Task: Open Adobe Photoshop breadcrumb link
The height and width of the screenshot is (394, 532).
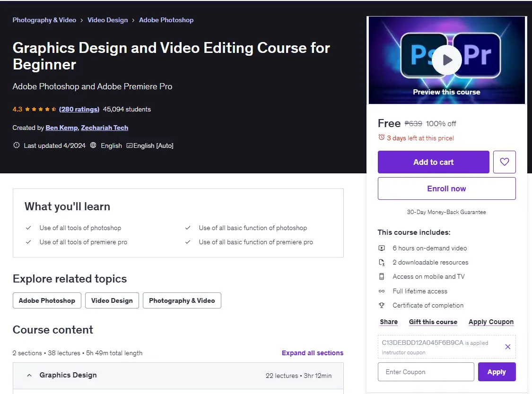Action: click(166, 20)
